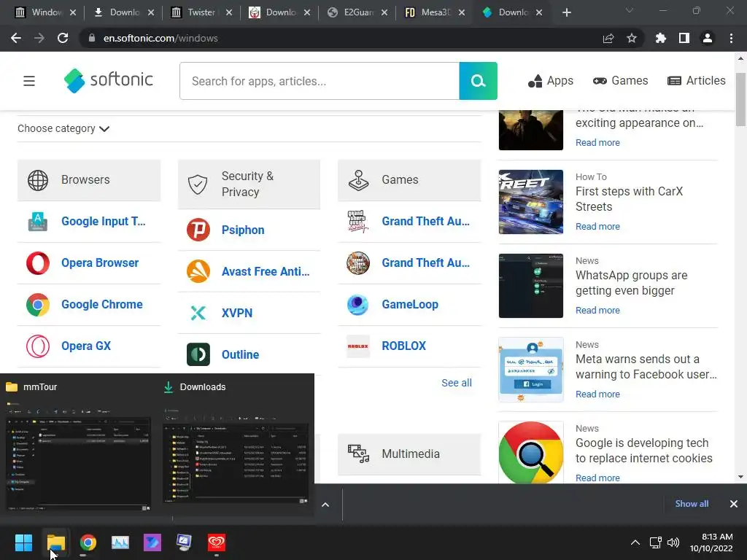Open the tab search dropdown arrow

[x=630, y=10]
